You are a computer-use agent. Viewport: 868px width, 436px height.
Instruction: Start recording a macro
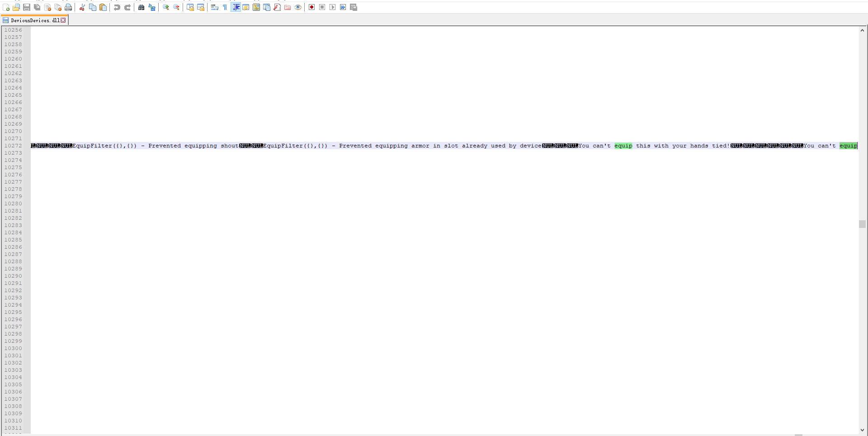(x=311, y=7)
